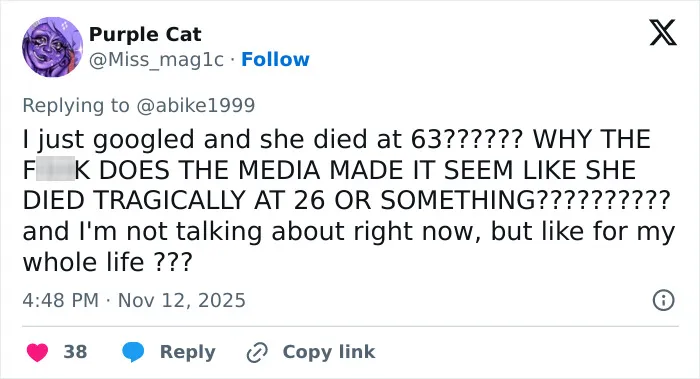The height and width of the screenshot is (379, 700).
Task: Open the tweet info circle icon
Action: coord(663,300)
